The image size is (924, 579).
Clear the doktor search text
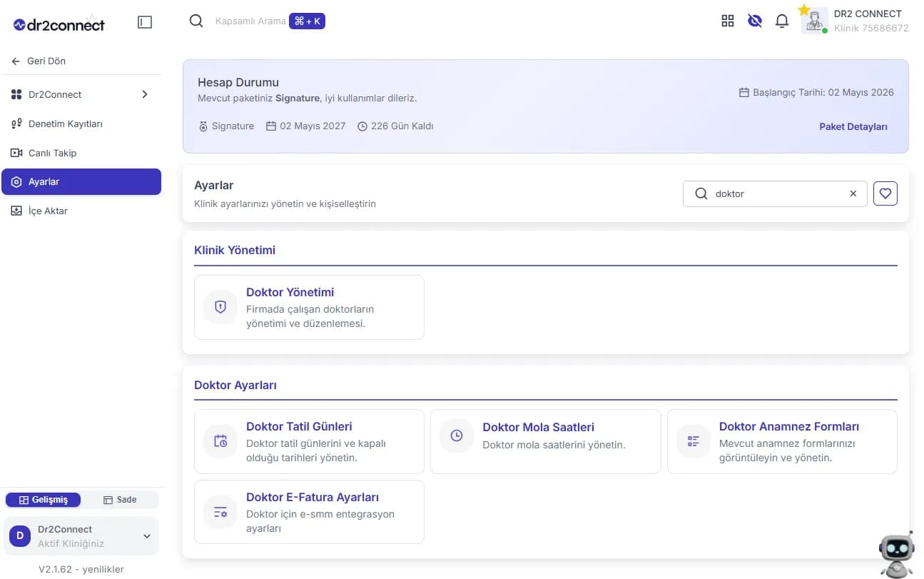coord(853,193)
